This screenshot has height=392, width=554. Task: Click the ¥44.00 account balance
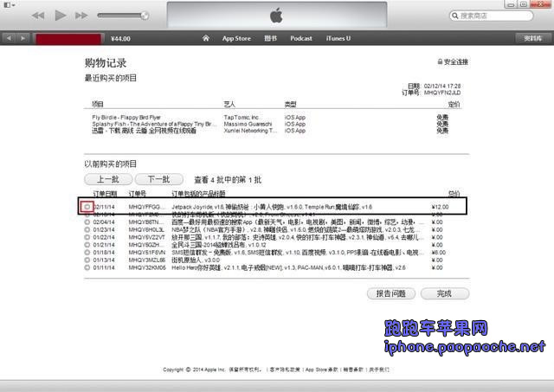pos(120,38)
